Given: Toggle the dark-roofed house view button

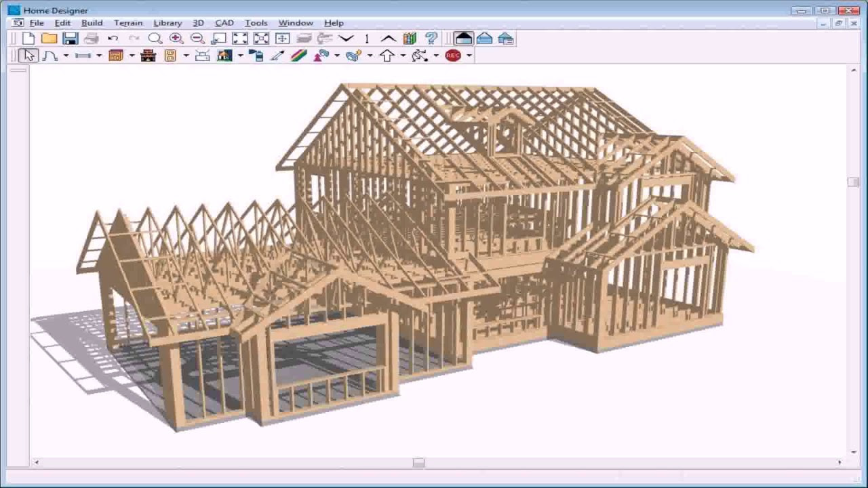Looking at the screenshot, I should pyautogui.click(x=463, y=39).
